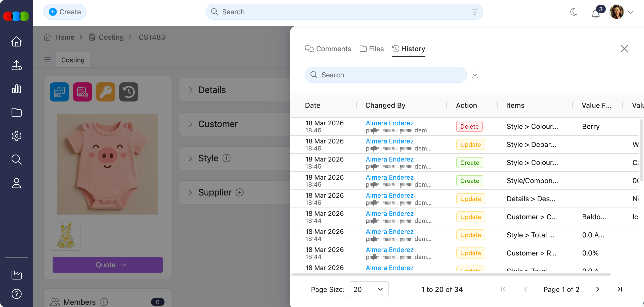The image size is (644, 307).
Task: Expand the Customer section
Action: pyautogui.click(x=190, y=124)
